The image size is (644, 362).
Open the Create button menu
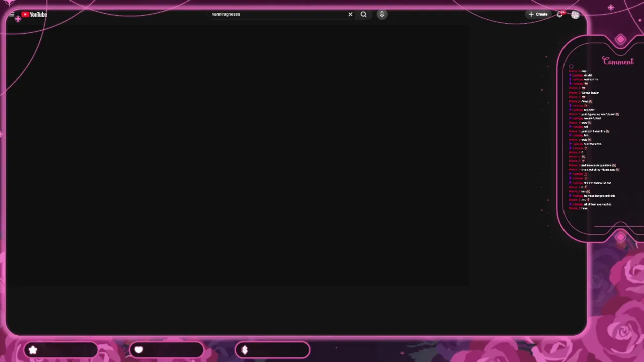538,14
